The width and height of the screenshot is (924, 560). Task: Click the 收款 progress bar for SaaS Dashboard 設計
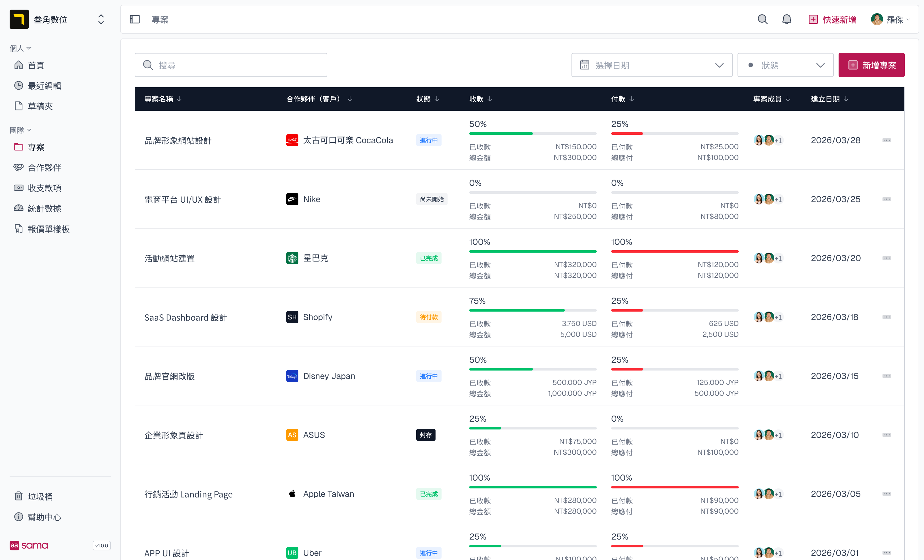point(532,311)
